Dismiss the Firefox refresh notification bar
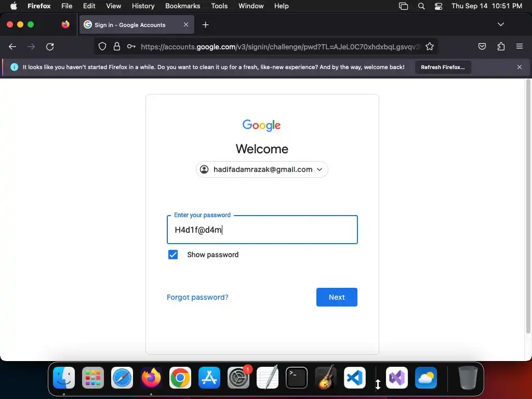 (520, 67)
